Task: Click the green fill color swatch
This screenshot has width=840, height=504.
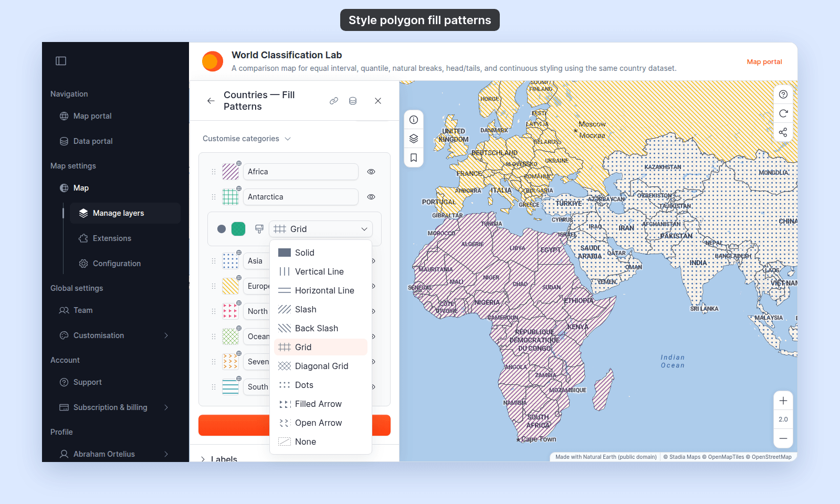Action: [x=238, y=229]
